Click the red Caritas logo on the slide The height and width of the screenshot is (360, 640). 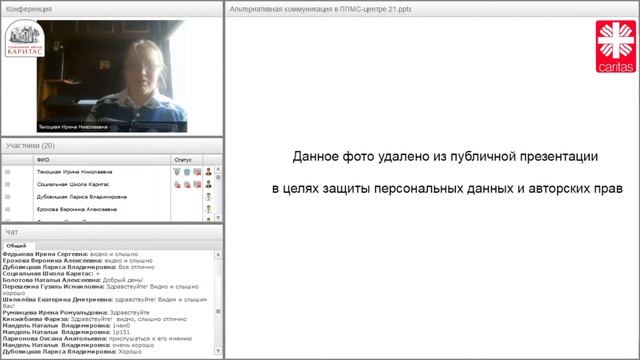[x=616, y=47]
